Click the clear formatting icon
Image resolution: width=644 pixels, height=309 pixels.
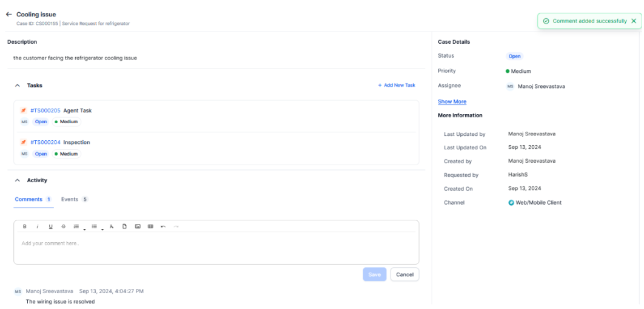click(x=112, y=226)
